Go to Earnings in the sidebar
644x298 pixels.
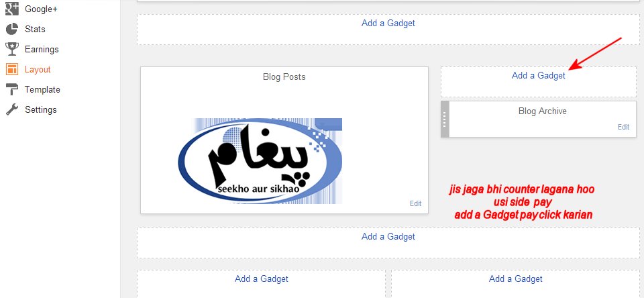coord(42,49)
